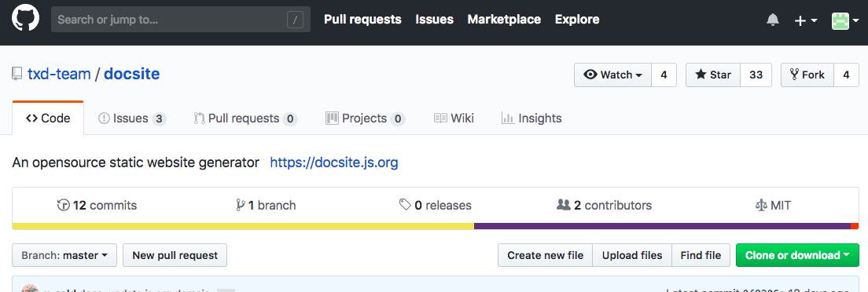
Task: View the watchers count of 4
Action: pos(664,75)
